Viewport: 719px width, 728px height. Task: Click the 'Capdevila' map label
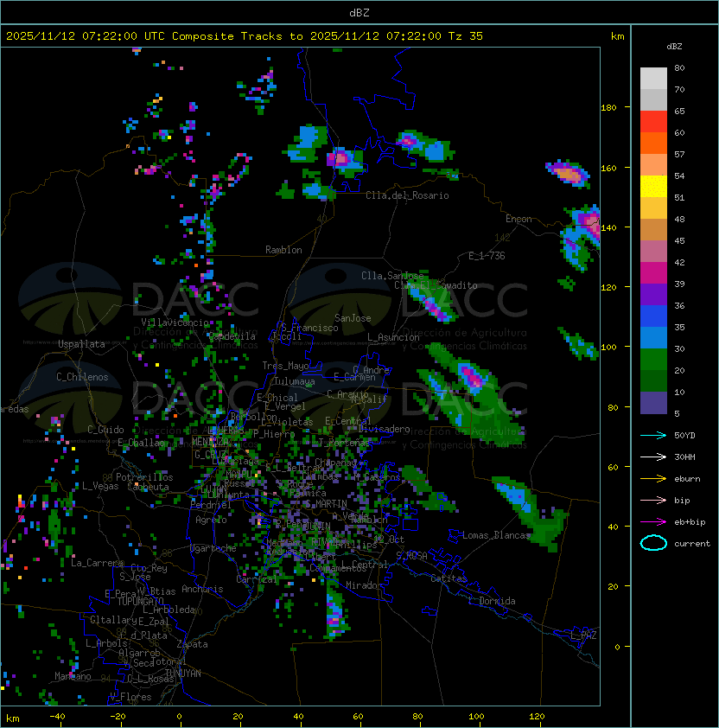[x=232, y=336]
